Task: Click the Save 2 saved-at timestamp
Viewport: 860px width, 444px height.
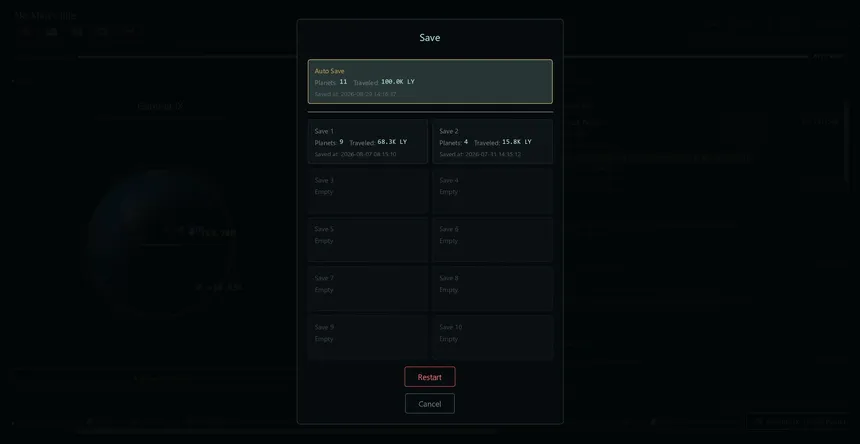Action: (493, 155)
